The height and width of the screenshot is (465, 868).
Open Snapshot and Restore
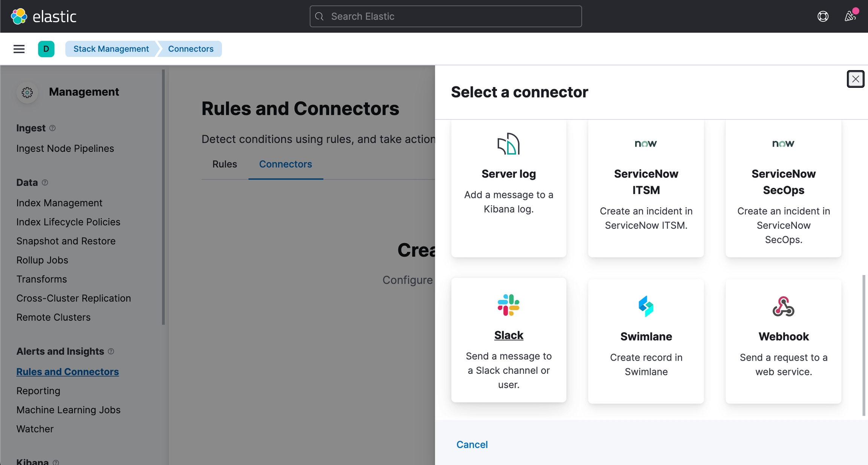[66, 241]
